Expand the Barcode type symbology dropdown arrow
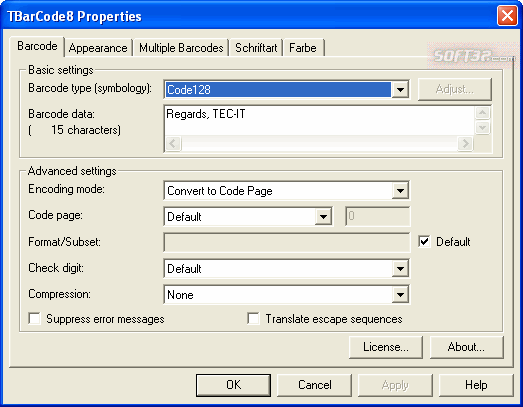 click(x=400, y=89)
